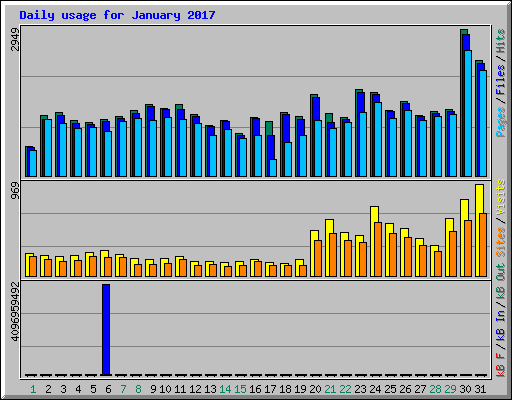The image size is (512, 400).
Task: Click the tall blue kB In bar for day 6
Action: (106, 330)
